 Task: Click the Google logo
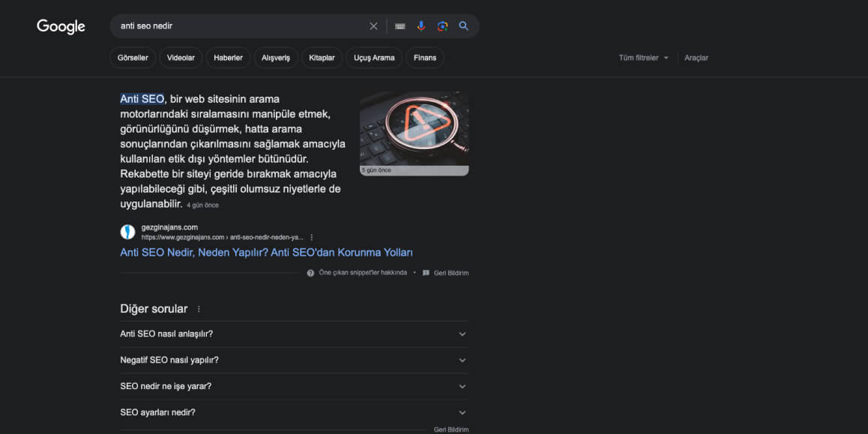pyautogui.click(x=61, y=26)
